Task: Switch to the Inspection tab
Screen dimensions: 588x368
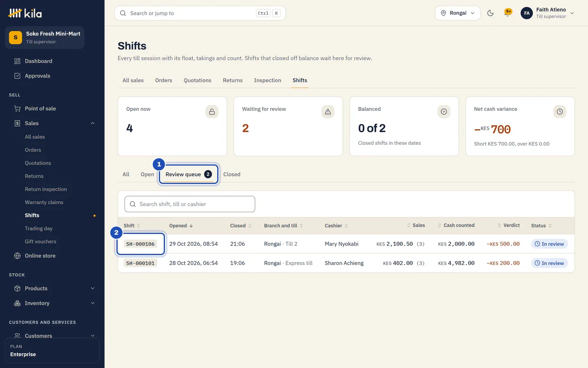Action: pyautogui.click(x=267, y=80)
